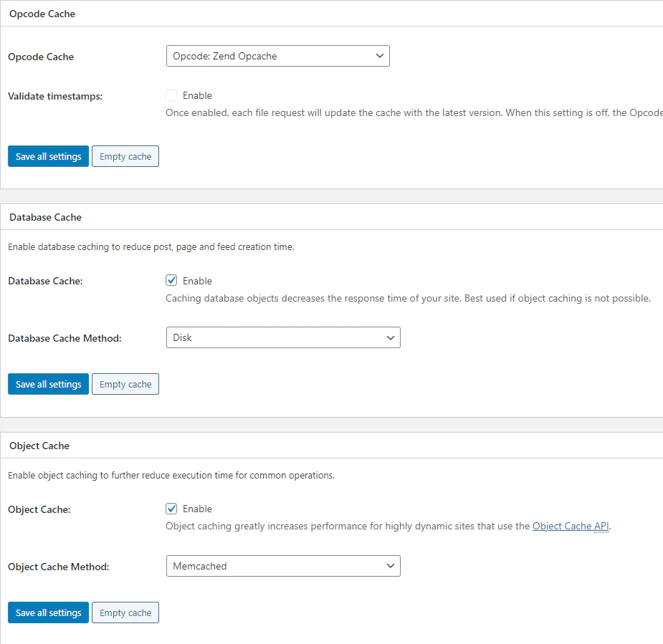Empty cache in the Opcode Cache section

point(125,156)
